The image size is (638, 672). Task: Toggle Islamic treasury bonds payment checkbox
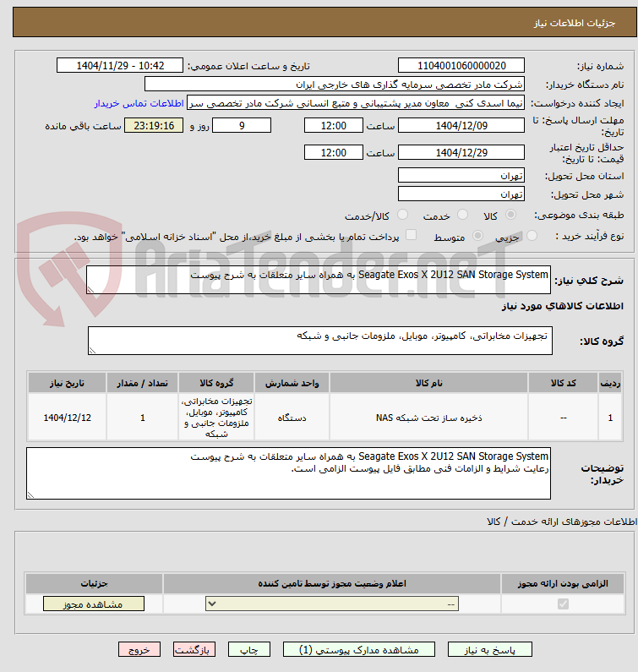point(411,235)
